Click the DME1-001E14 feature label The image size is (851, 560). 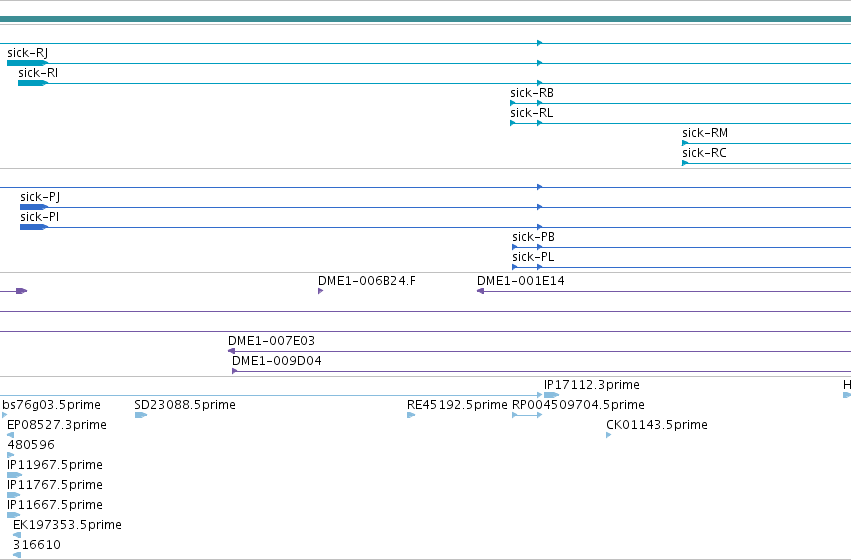pyautogui.click(x=521, y=281)
